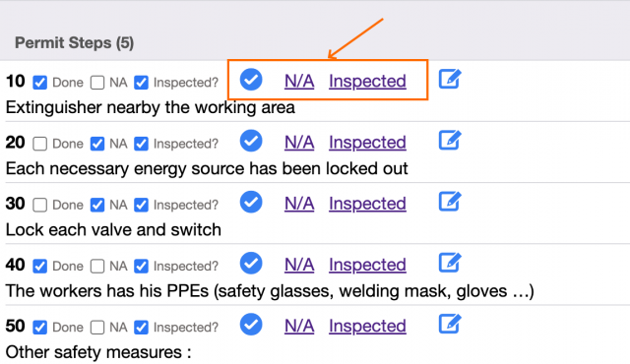Click Permit Steps (5) section header
Viewport: 630px width, 364px height.
[x=75, y=43]
